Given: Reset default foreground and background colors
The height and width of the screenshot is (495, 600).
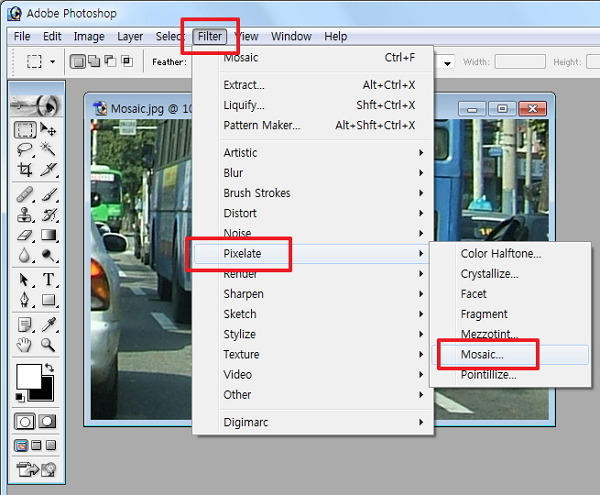Looking at the screenshot, I should click(20, 398).
